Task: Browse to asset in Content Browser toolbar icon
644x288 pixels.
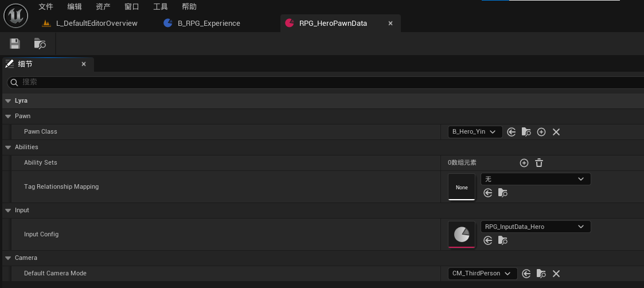Action: coord(40,44)
